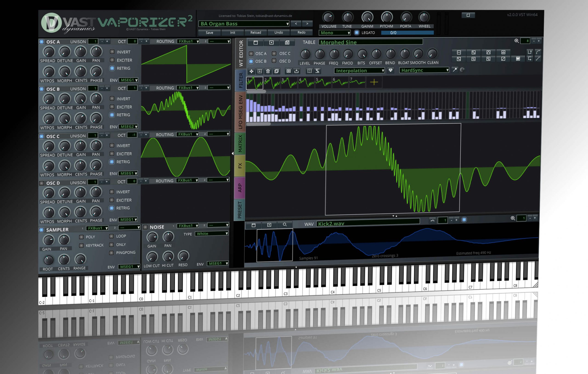The width and height of the screenshot is (588, 374).
Task: Click the ramp diagonal shape icon
Action: (x=503, y=59)
